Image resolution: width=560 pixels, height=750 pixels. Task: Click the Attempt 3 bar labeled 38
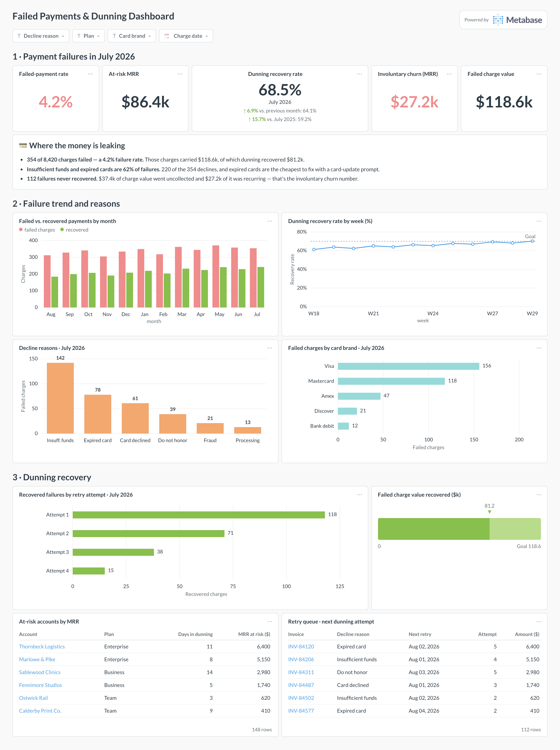point(113,552)
